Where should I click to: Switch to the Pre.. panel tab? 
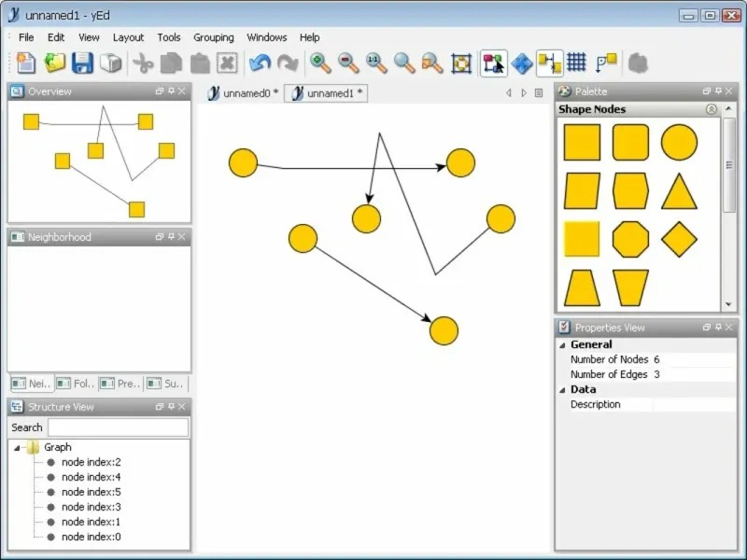121,384
